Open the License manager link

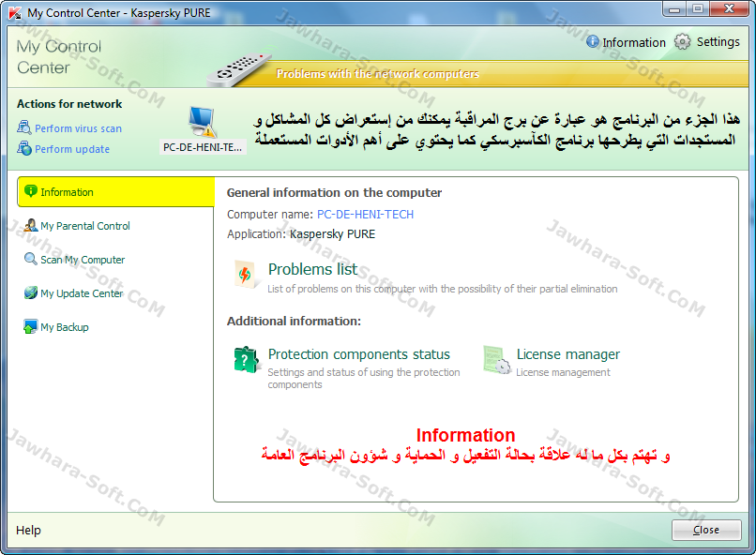coord(568,354)
